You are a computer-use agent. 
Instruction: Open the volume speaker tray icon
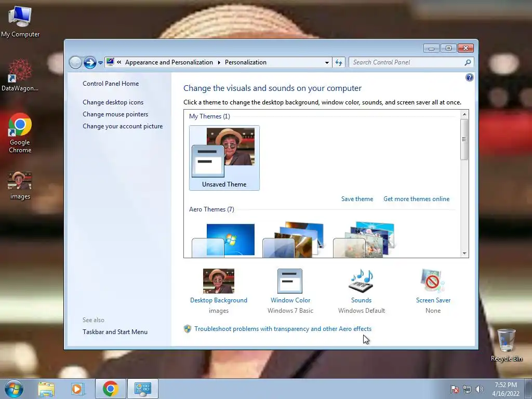click(x=479, y=389)
